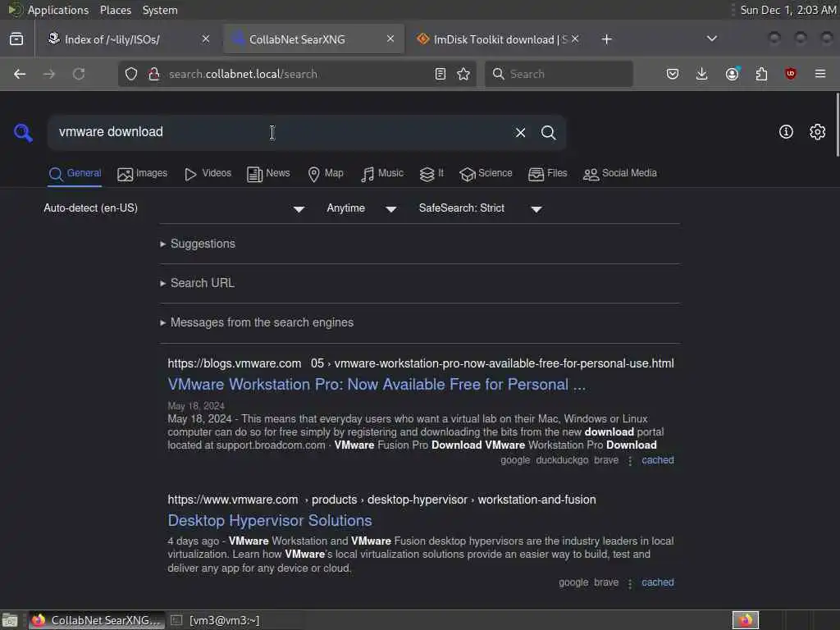Screen dimensions: 840x630
Task: Reload the current page
Action: pos(79,74)
